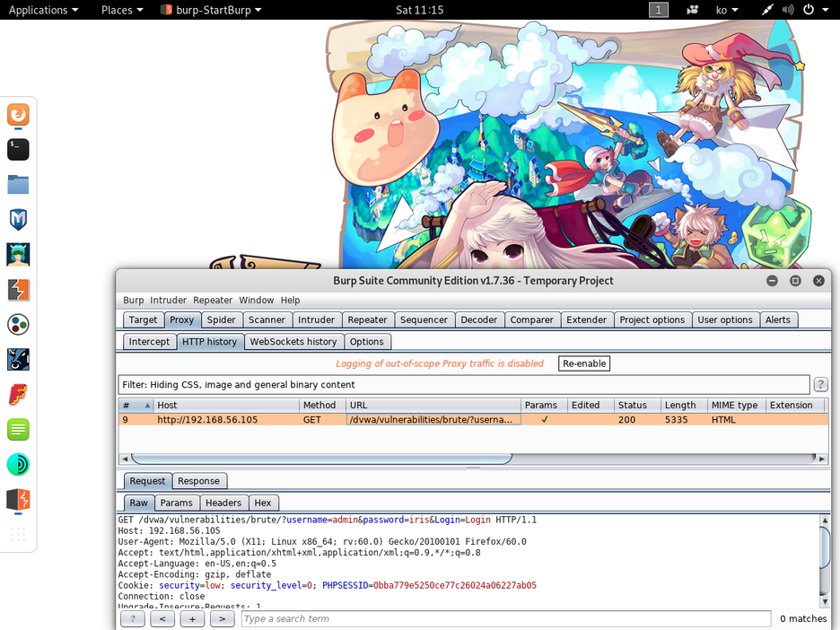Open the ko input language dropdown
840x630 pixels.
pyautogui.click(x=726, y=10)
